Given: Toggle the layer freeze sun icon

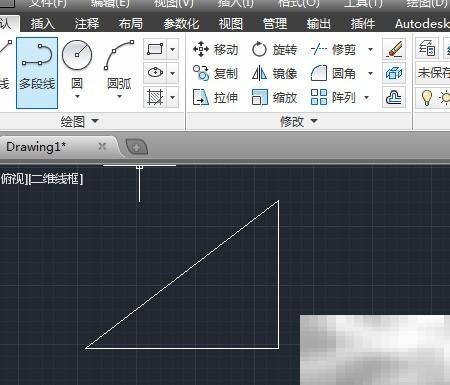Looking at the screenshot, I should (x=445, y=98).
